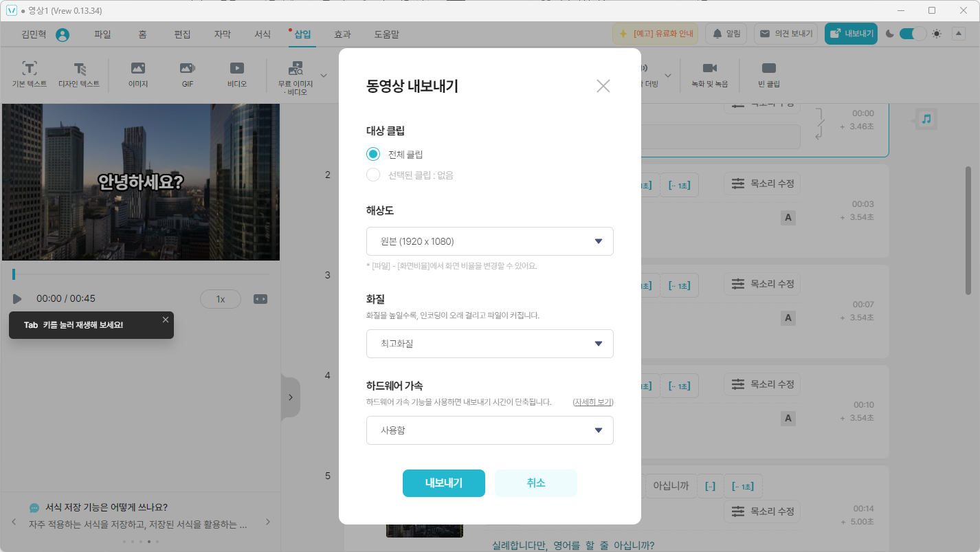
Task: Select the word 아십니까 in clip 5
Action: (x=671, y=486)
